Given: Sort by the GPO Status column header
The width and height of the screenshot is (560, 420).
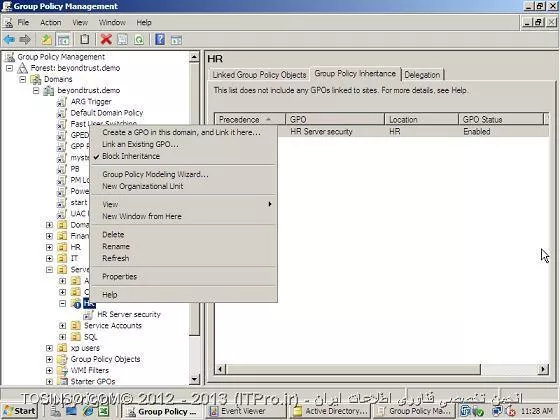Looking at the screenshot, I should [x=500, y=119].
